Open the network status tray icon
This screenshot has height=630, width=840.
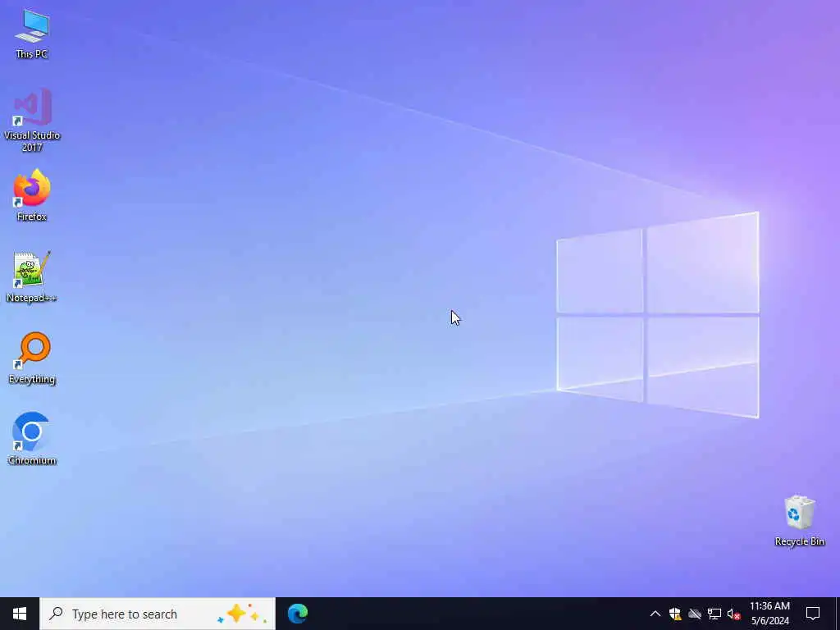coord(714,614)
